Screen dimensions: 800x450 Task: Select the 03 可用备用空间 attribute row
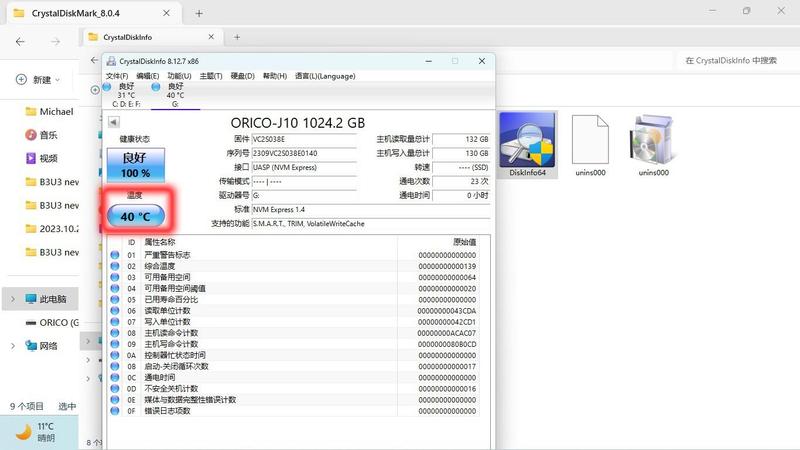coord(293,277)
